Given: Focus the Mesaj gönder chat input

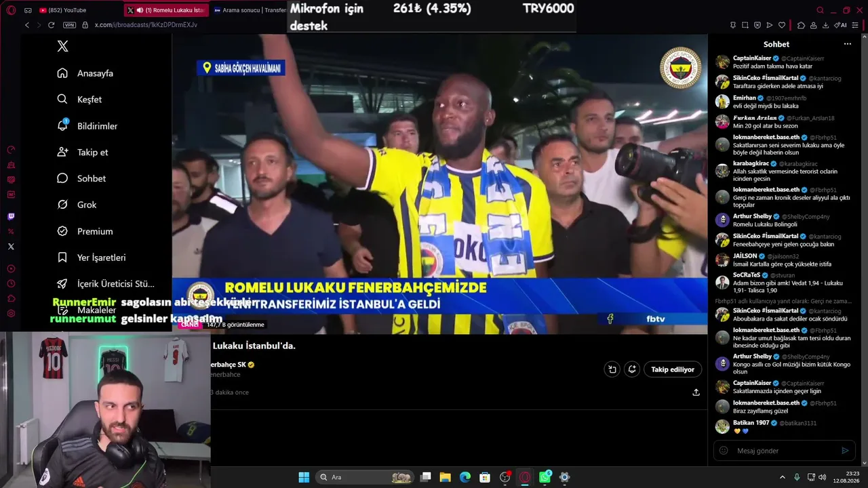Looking at the screenshot, I should (x=785, y=451).
